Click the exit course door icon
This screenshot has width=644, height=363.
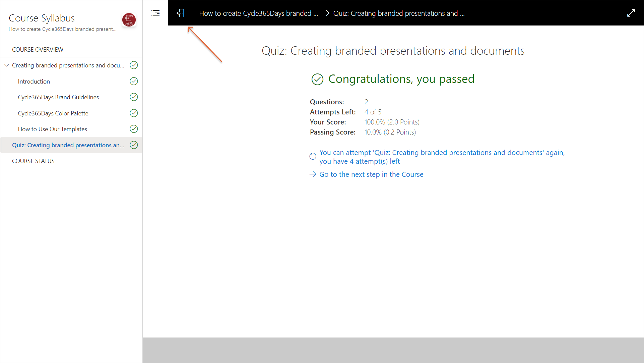pos(181,13)
